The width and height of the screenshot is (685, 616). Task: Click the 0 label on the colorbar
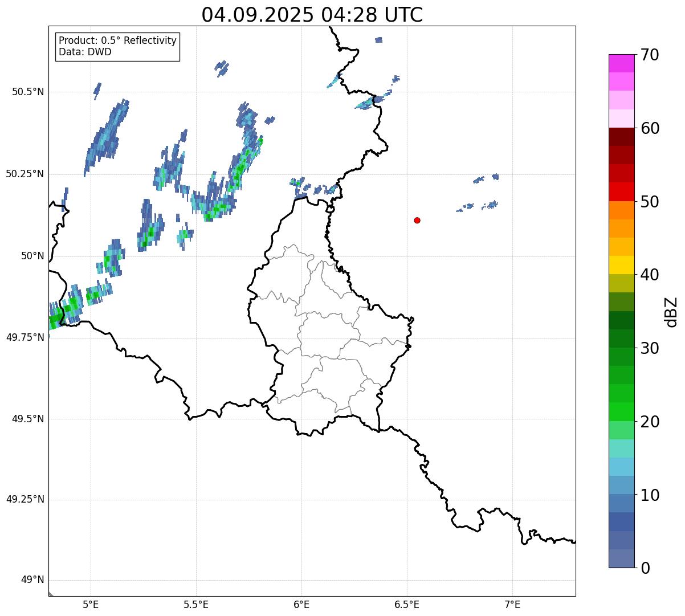click(645, 568)
